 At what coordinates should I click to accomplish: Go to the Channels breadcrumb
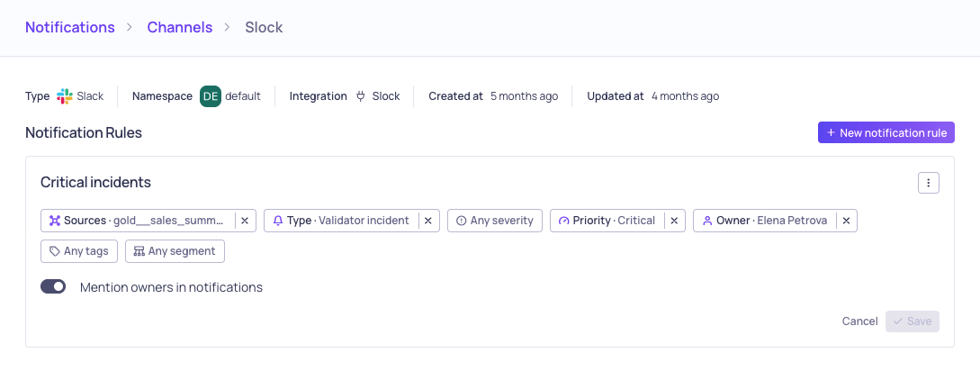pyautogui.click(x=180, y=28)
